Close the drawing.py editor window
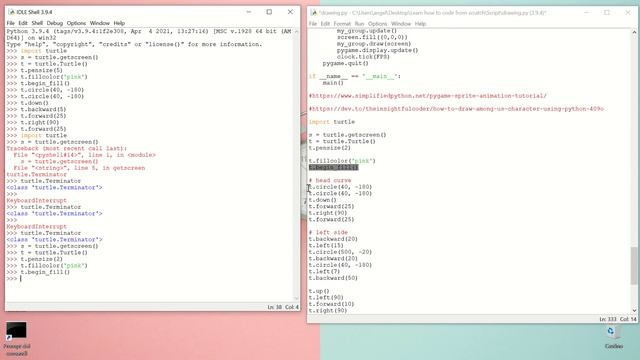Screen dimensions: 640x360 pyautogui.click(x=628, y=13)
